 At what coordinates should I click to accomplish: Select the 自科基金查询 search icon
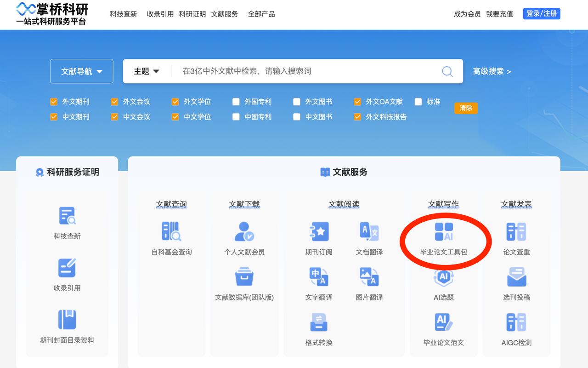[171, 231]
